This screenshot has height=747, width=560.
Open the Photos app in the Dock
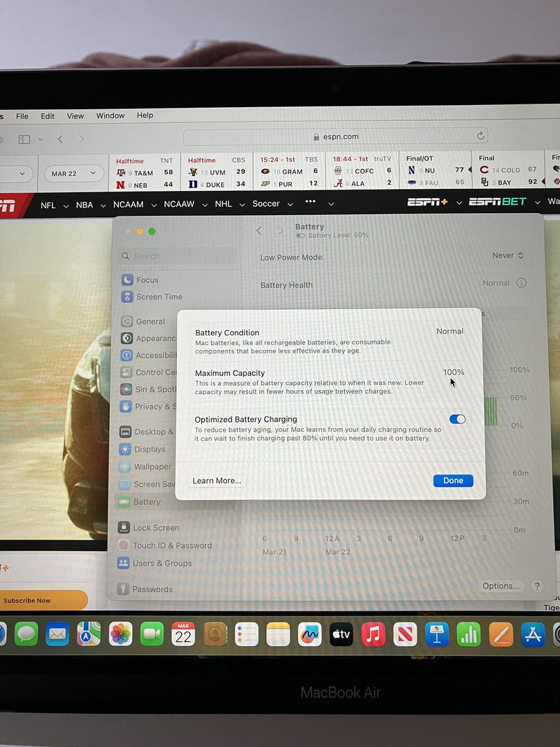tap(120, 634)
